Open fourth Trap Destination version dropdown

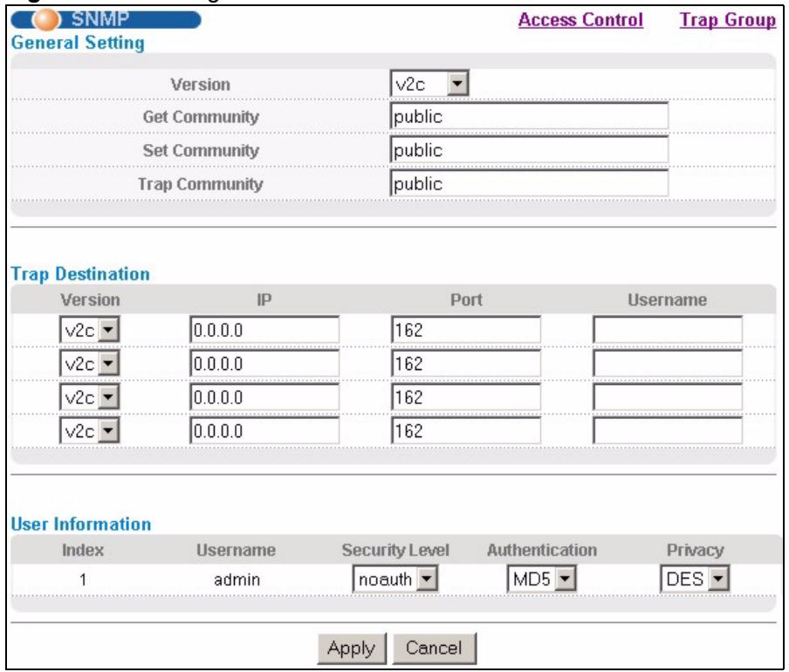click(90, 431)
